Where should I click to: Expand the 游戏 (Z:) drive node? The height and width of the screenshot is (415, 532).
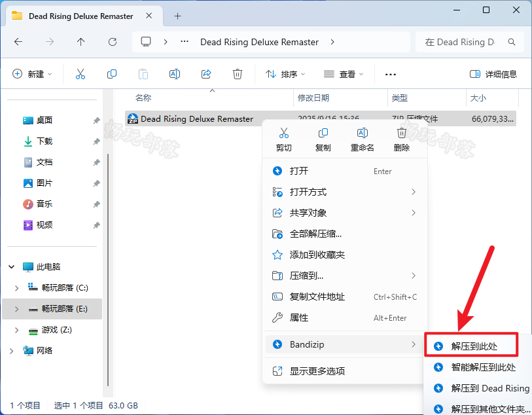(16, 330)
